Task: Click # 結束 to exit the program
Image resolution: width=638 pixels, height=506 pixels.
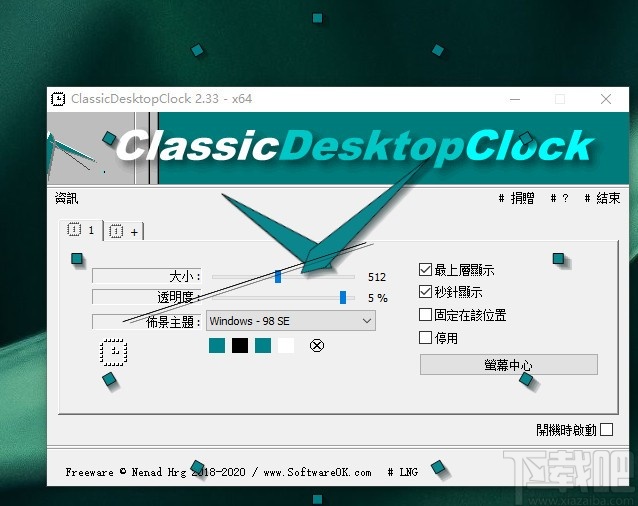Action: pyautogui.click(x=602, y=198)
